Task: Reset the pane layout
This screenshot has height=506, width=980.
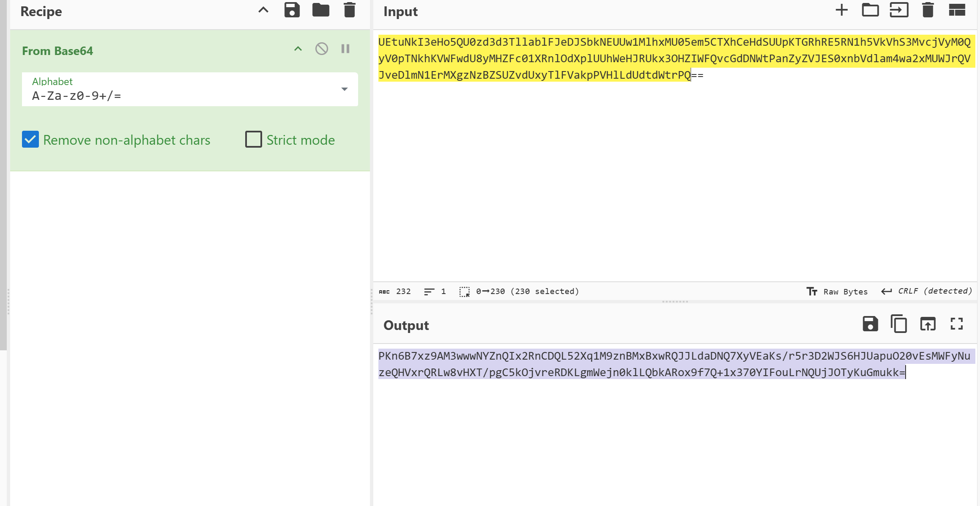Action: point(957,10)
